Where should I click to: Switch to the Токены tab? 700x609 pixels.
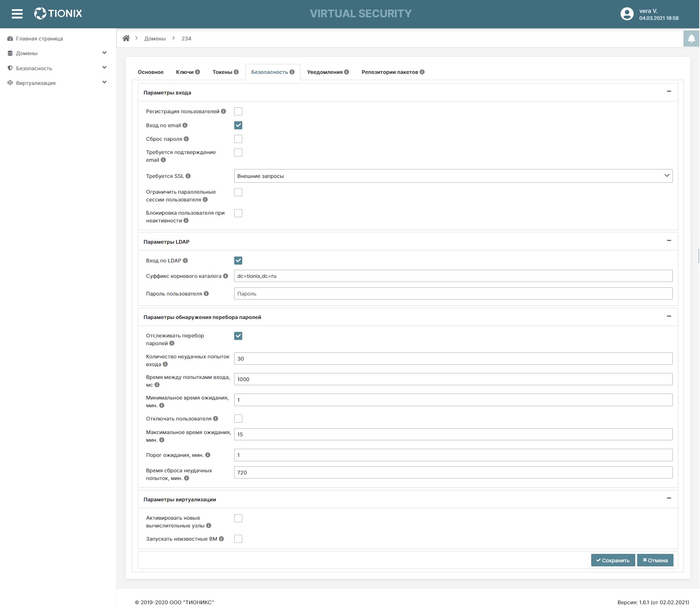click(222, 72)
